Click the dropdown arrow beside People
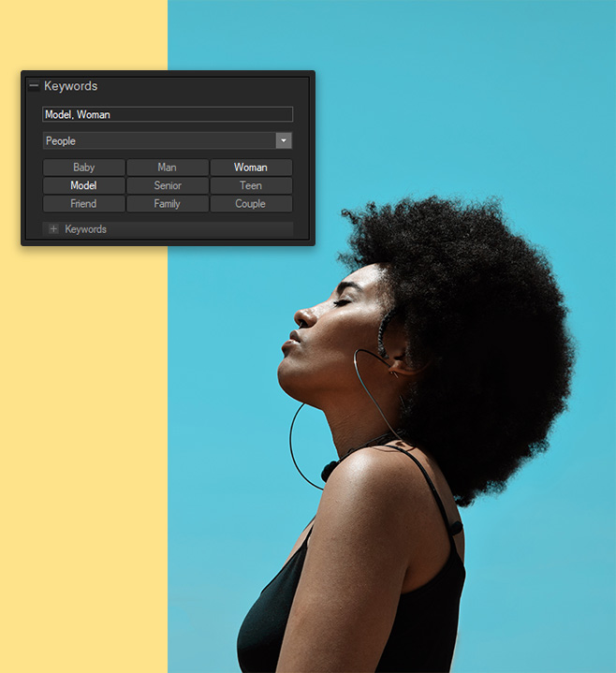 [x=284, y=140]
